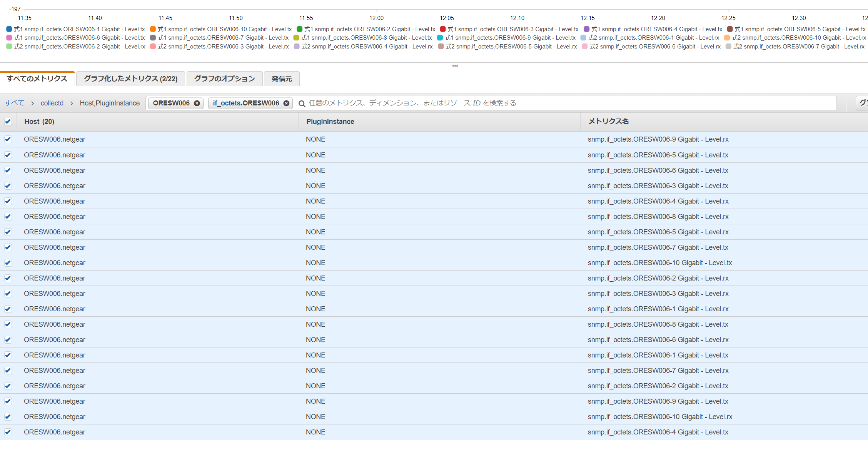Click the PluginInstance column header
868x451 pixels.
(x=330, y=122)
